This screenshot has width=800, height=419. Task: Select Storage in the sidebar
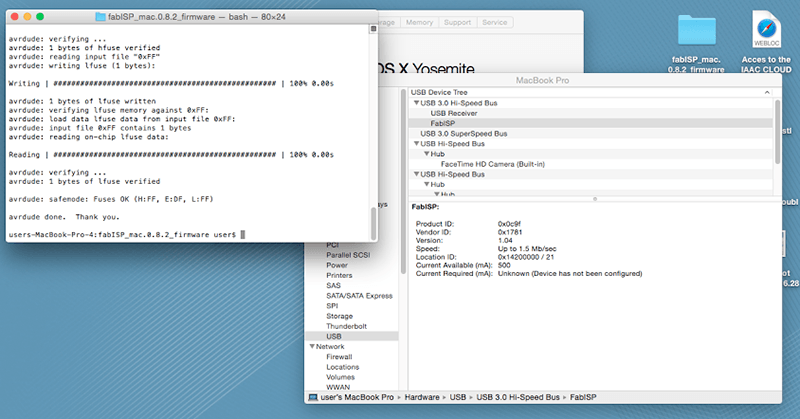point(339,316)
